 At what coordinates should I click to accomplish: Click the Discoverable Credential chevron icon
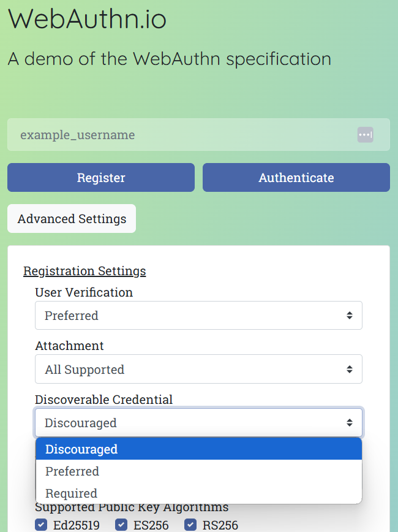pyautogui.click(x=350, y=422)
